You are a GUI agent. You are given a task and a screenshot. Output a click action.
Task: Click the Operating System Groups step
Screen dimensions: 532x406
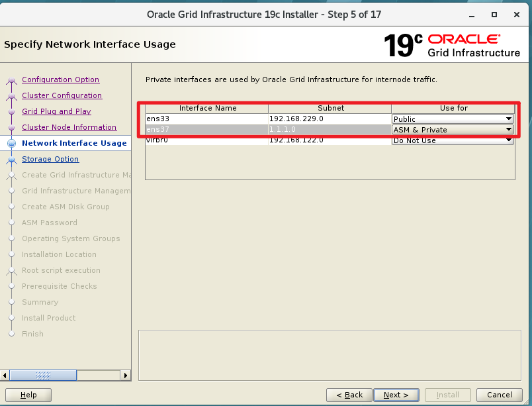click(x=71, y=238)
